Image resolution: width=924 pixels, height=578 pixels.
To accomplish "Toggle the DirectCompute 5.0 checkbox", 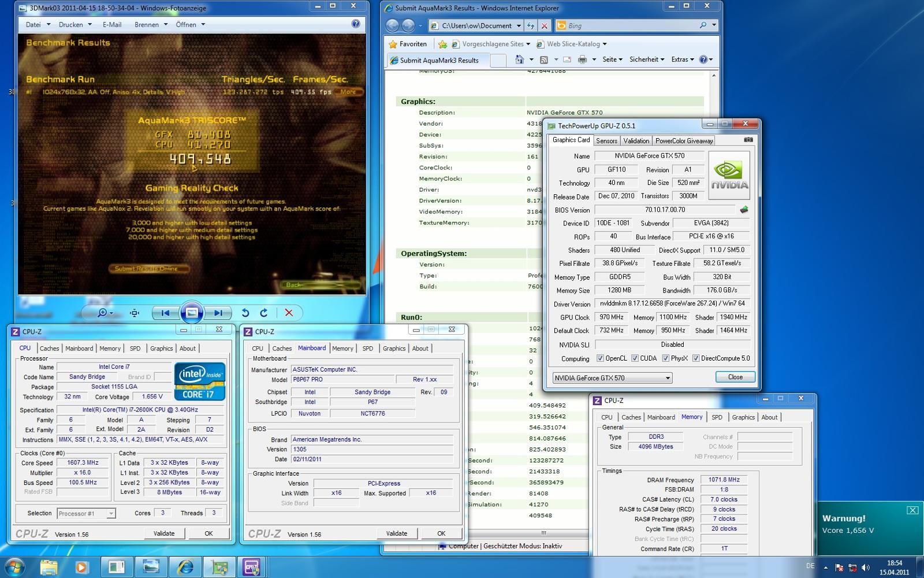I will (x=696, y=358).
